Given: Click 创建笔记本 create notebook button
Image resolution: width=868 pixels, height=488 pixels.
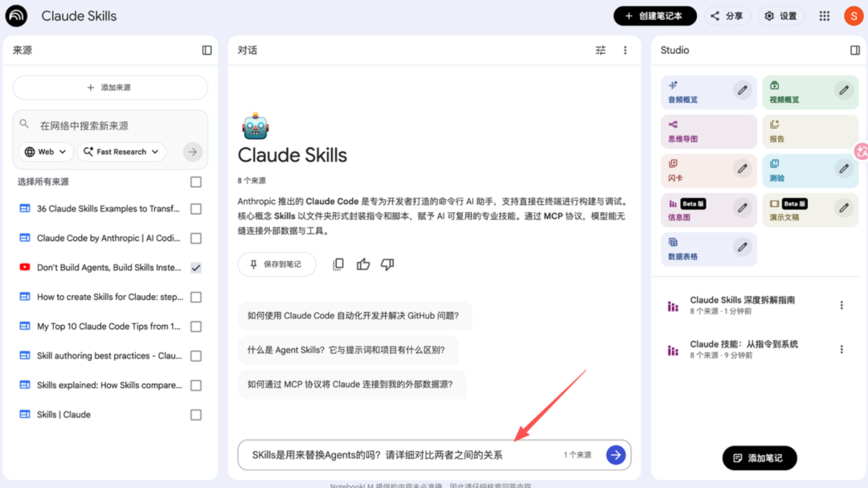Looking at the screenshot, I should (x=655, y=16).
